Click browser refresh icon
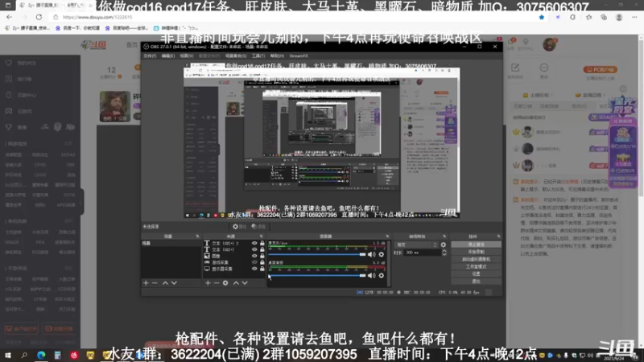Screen dimensions: 644x362 (39, 17)
